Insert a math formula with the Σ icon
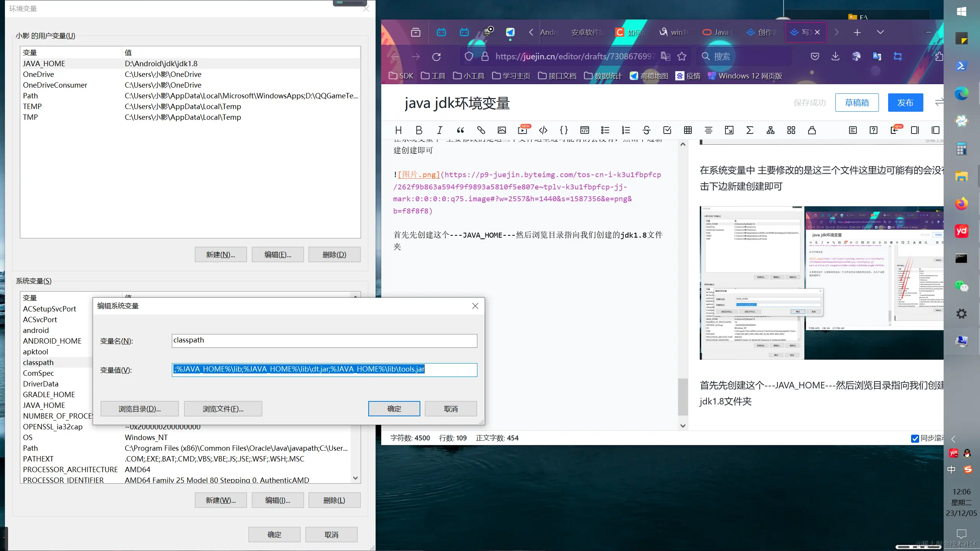 (x=750, y=130)
